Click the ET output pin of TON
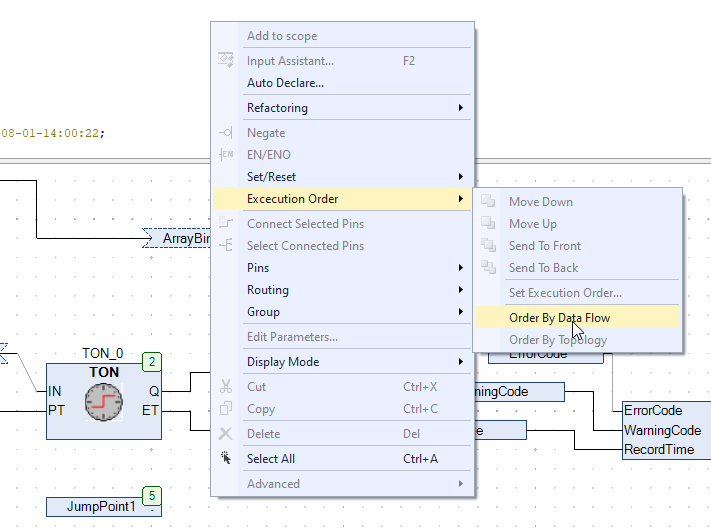Image resolution: width=711 pixels, height=528 pixels. point(150,411)
